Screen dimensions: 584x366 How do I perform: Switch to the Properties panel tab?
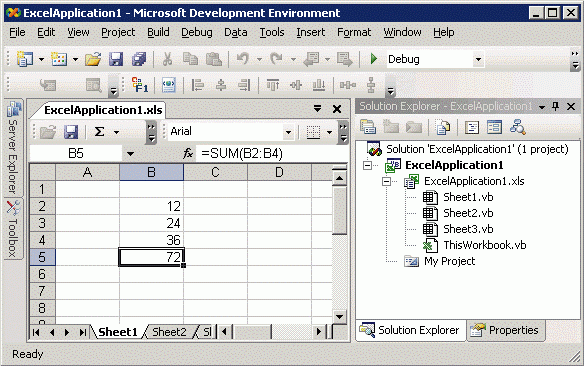click(x=505, y=330)
